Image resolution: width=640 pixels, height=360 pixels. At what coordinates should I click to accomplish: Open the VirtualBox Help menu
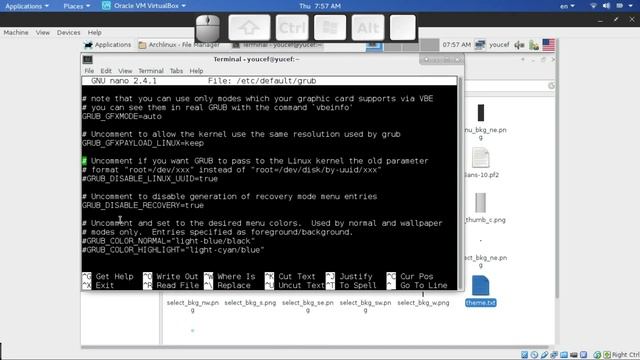(94, 32)
